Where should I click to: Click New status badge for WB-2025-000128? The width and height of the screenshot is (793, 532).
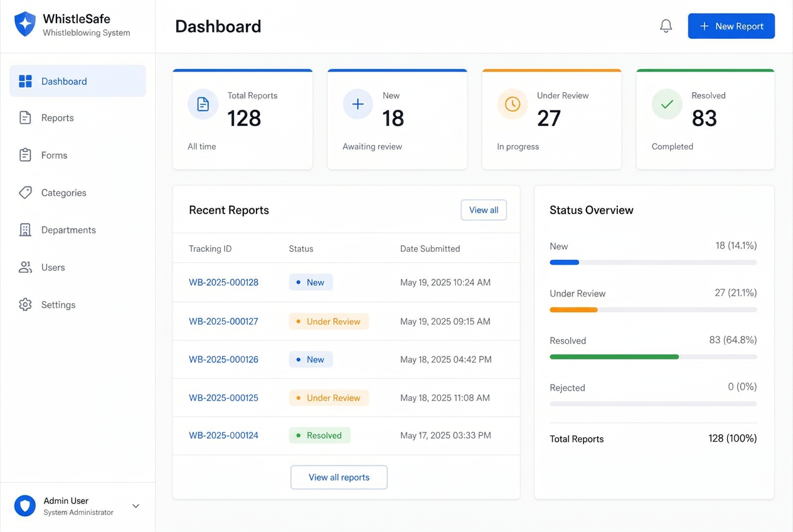click(x=311, y=282)
